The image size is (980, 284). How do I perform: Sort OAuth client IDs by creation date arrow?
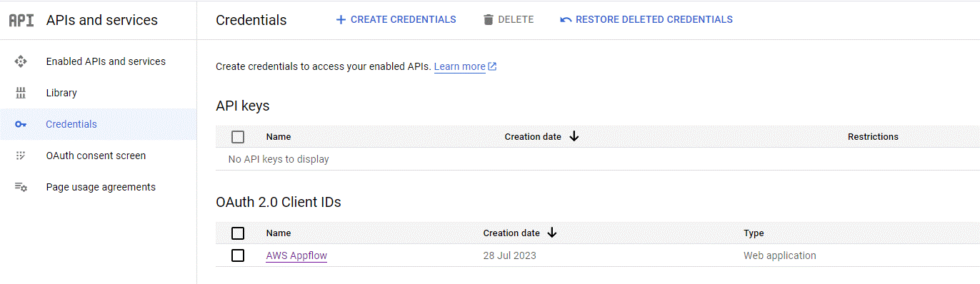(x=552, y=233)
